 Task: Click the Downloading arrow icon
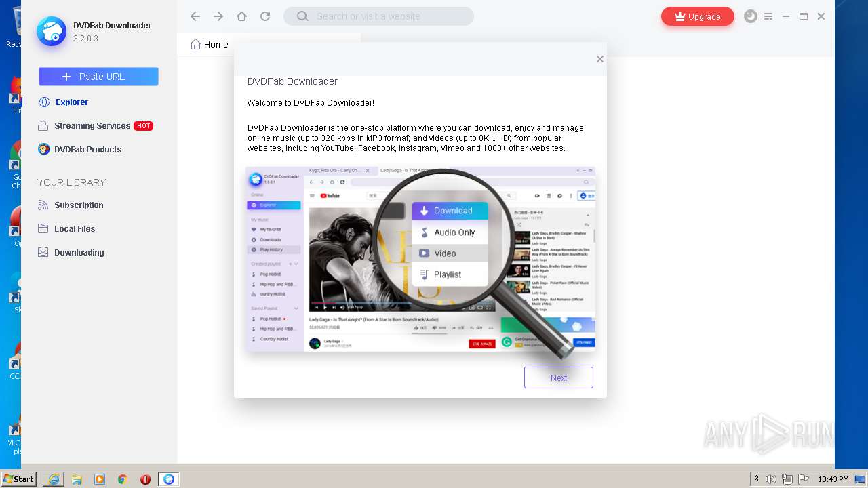[x=43, y=252]
